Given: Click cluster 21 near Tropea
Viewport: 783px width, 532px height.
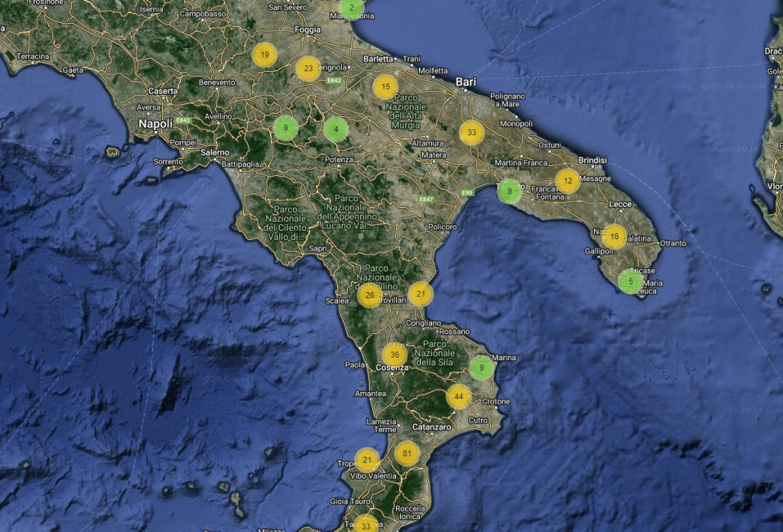Looking at the screenshot, I should coord(368,460).
